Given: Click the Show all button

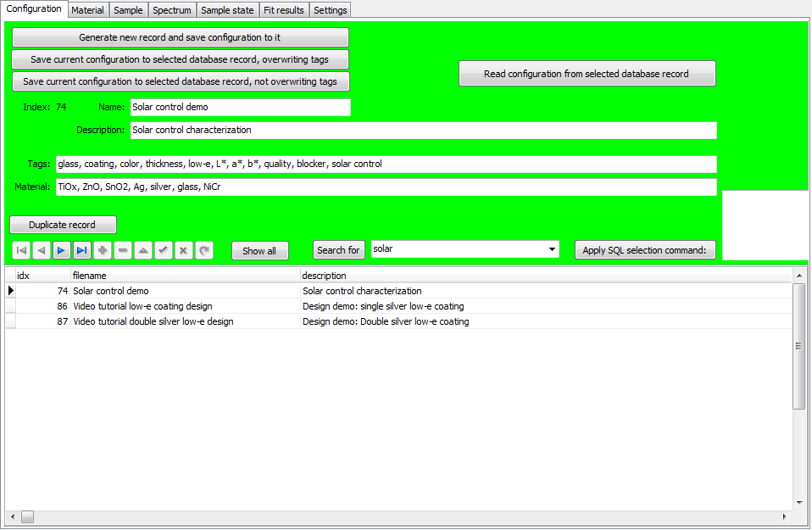Looking at the screenshot, I should pyautogui.click(x=259, y=250).
